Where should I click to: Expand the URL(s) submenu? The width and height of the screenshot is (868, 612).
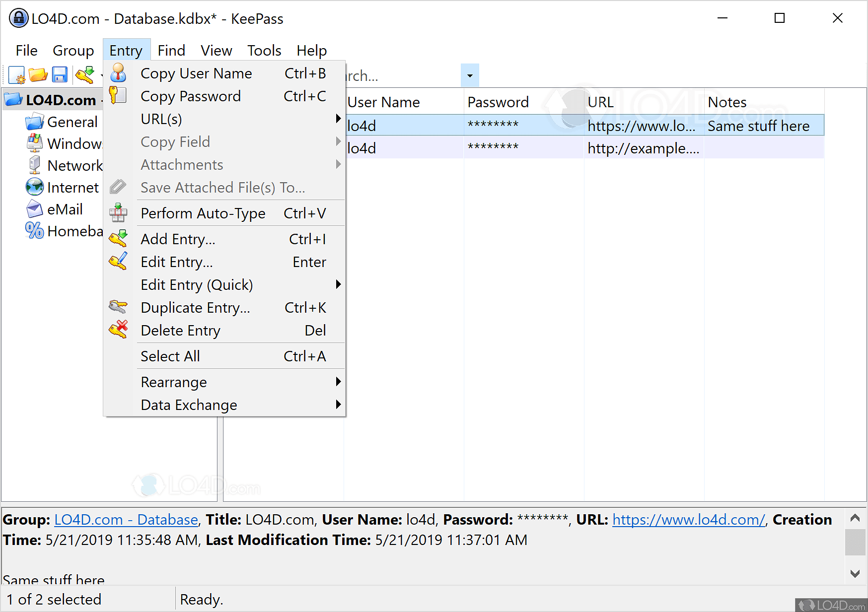(224, 119)
